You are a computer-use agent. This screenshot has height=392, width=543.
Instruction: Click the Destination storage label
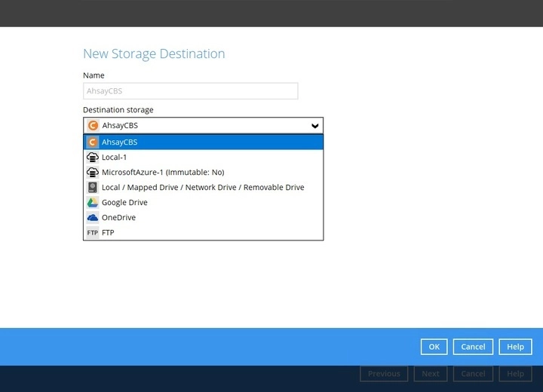pyautogui.click(x=118, y=110)
